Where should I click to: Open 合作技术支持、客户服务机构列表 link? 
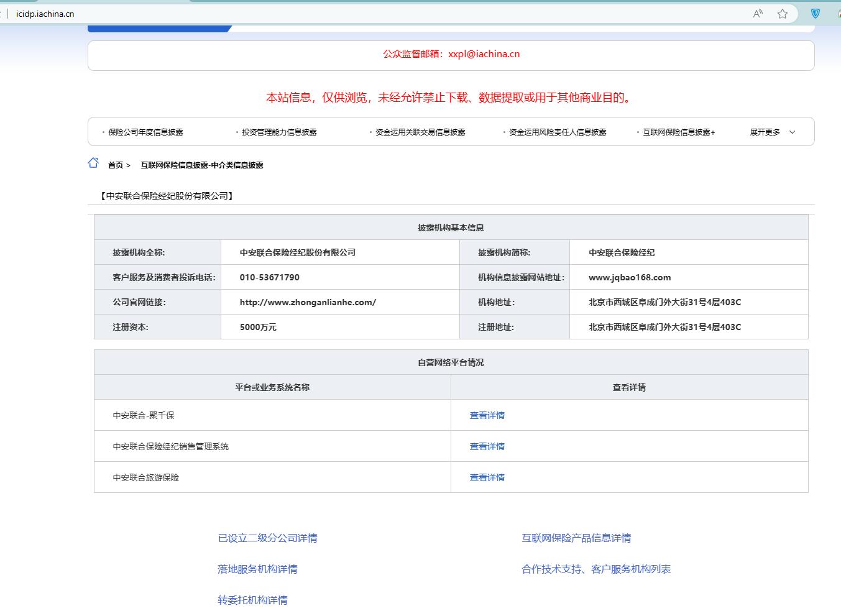click(596, 569)
